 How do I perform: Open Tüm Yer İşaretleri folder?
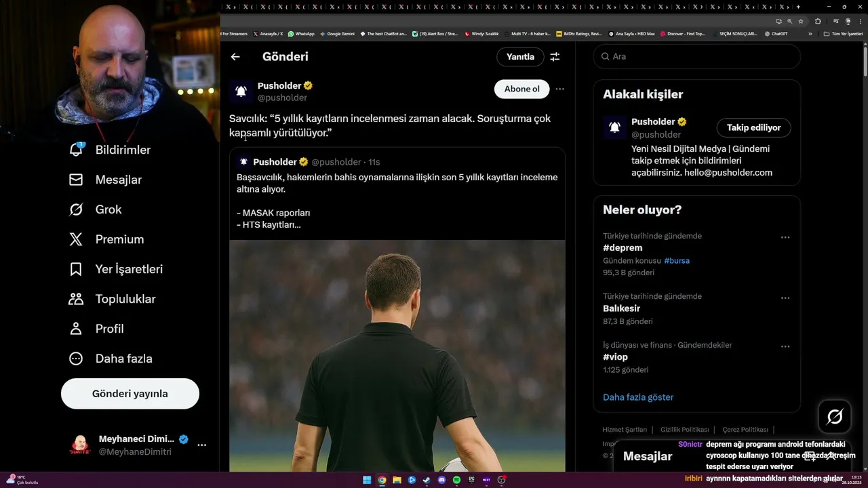point(844,33)
